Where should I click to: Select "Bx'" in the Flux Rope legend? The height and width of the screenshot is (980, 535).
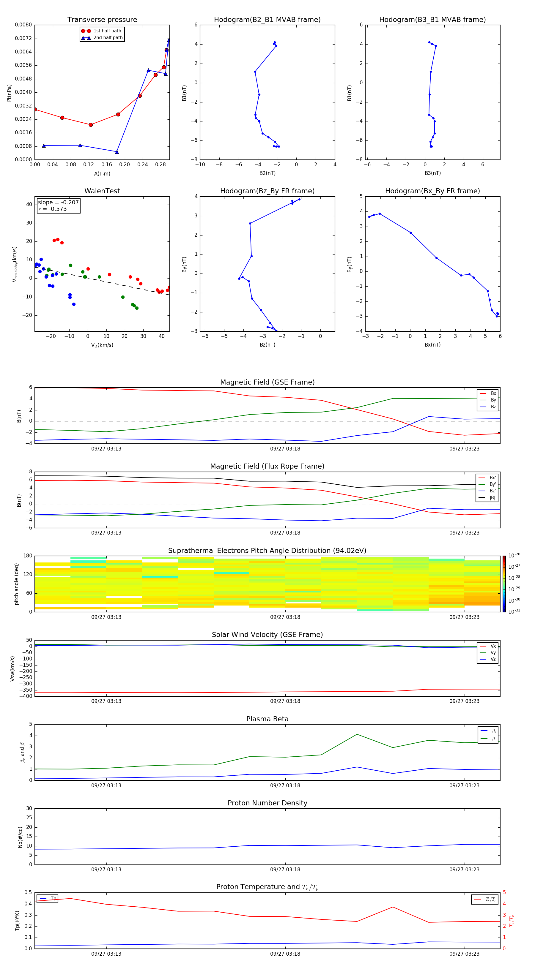coord(487,478)
